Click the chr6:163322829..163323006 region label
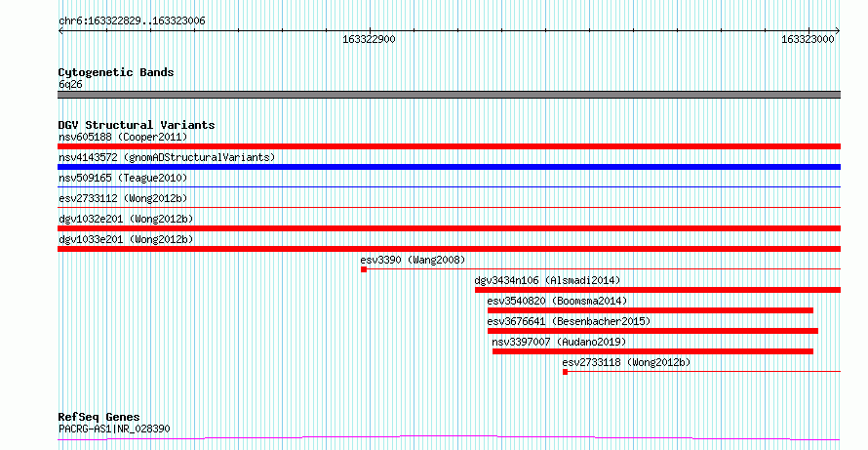The image size is (868, 450). pos(132,21)
